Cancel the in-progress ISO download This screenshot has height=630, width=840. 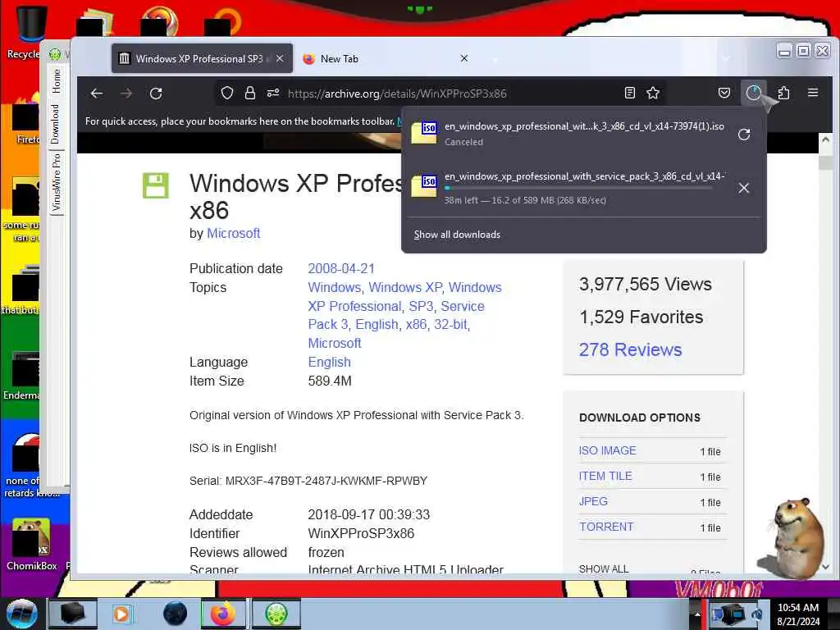pos(743,188)
